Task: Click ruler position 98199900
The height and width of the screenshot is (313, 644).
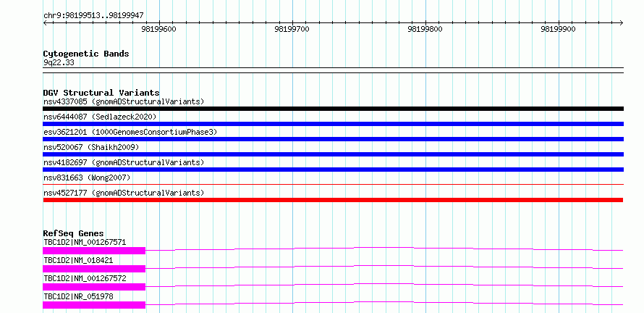Action: point(559,29)
